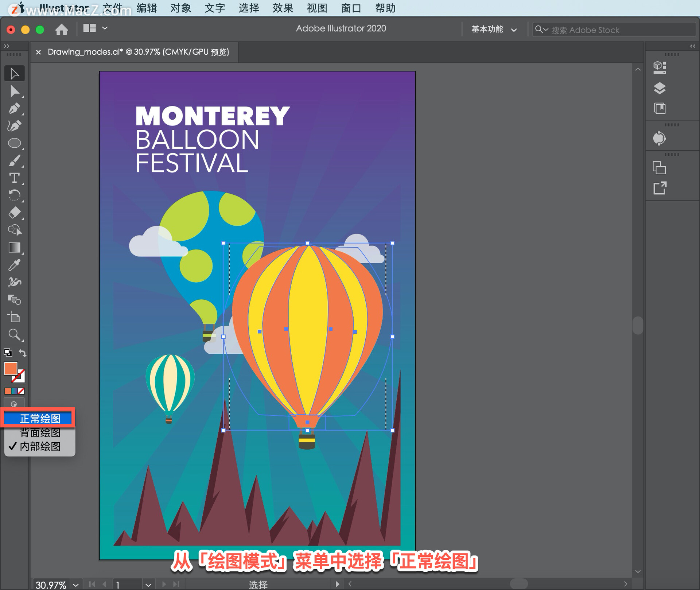This screenshot has width=700, height=590.
Task: Open the 效果 menu
Action: (283, 8)
